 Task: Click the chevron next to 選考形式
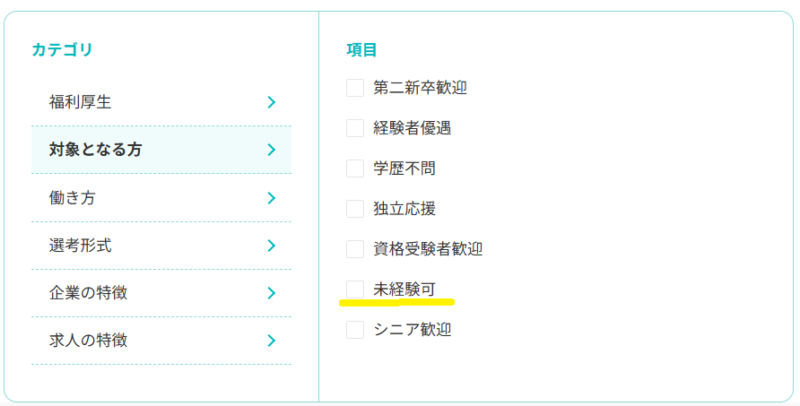click(271, 245)
